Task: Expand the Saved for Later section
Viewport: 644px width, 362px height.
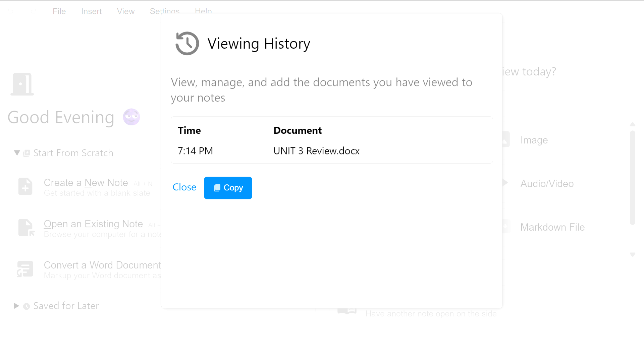Action: click(16, 306)
